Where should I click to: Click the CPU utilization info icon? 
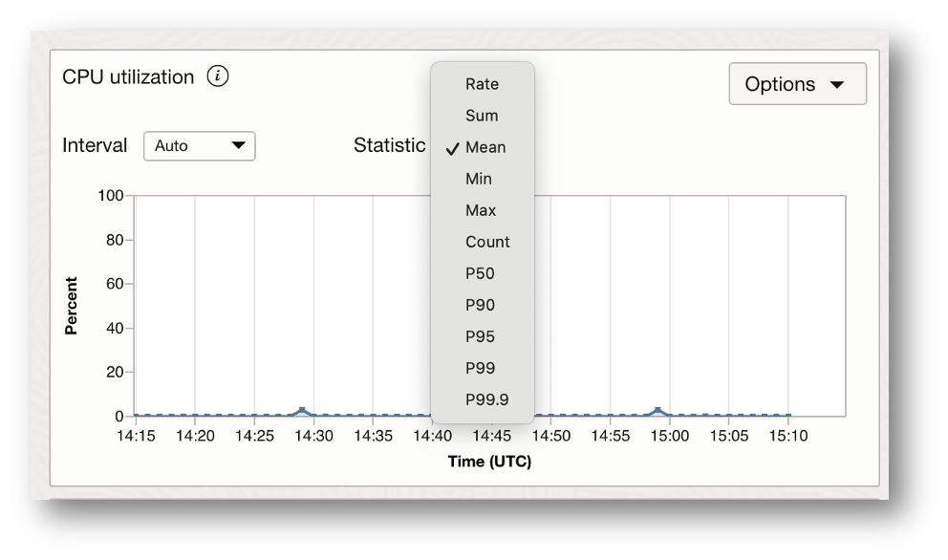[x=218, y=76]
